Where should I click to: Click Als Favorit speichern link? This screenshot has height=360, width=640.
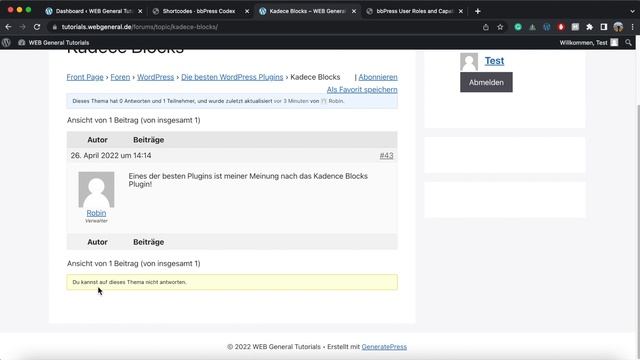coord(362,89)
